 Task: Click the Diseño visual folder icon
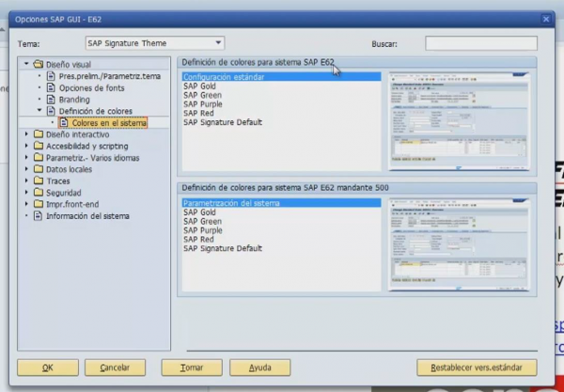(39, 64)
